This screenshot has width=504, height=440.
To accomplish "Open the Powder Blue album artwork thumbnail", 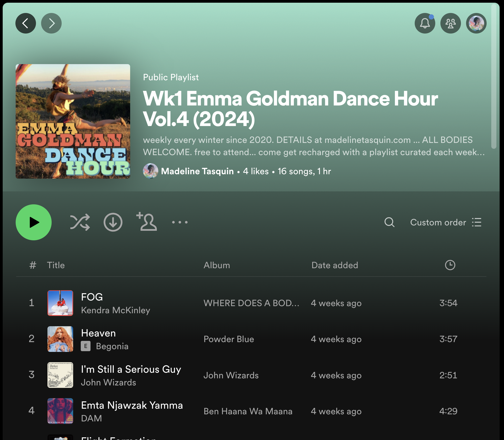I will pyautogui.click(x=60, y=339).
